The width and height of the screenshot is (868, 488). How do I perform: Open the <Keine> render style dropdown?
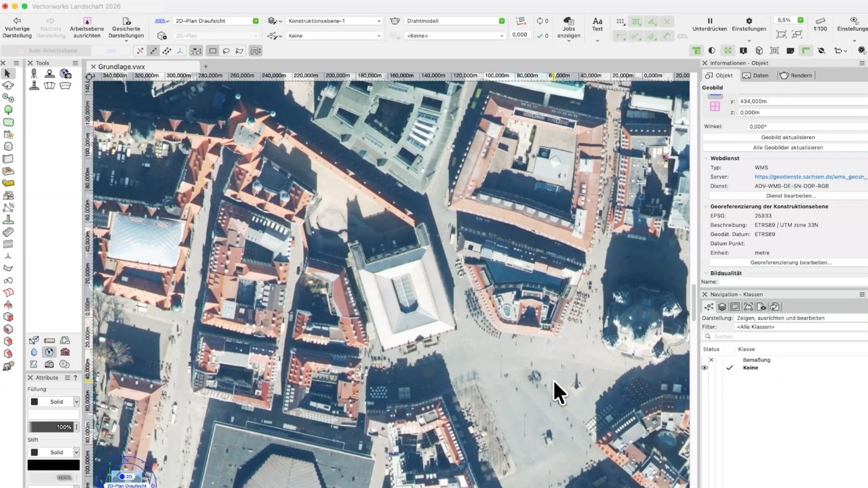(x=455, y=35)
